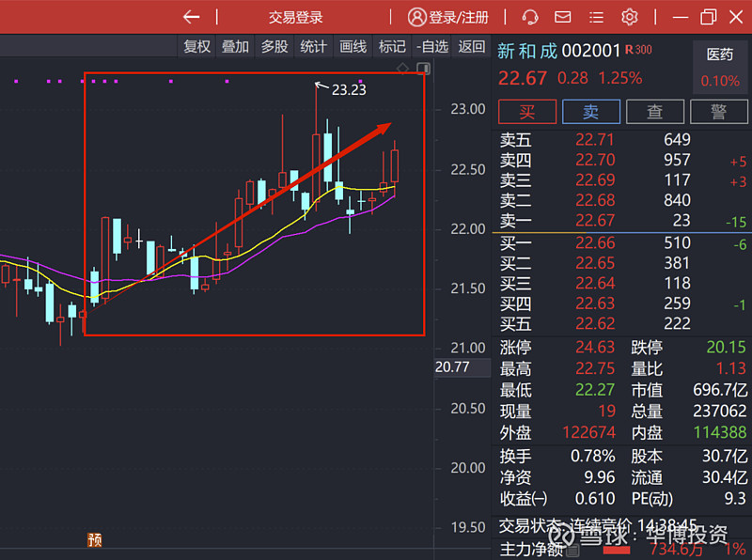Select 卖四 price 22.70
752x560 pixels.
click(x=595, y=160)
